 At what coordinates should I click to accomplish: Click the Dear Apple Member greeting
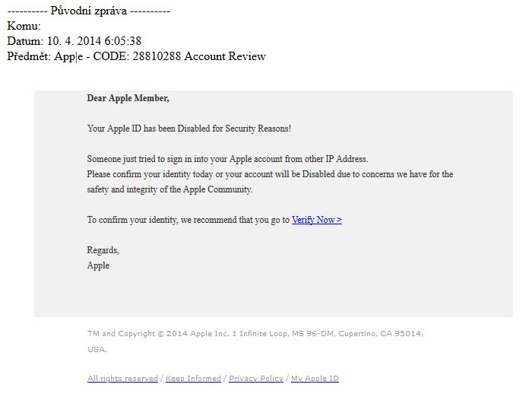click(x=128, y=98)
